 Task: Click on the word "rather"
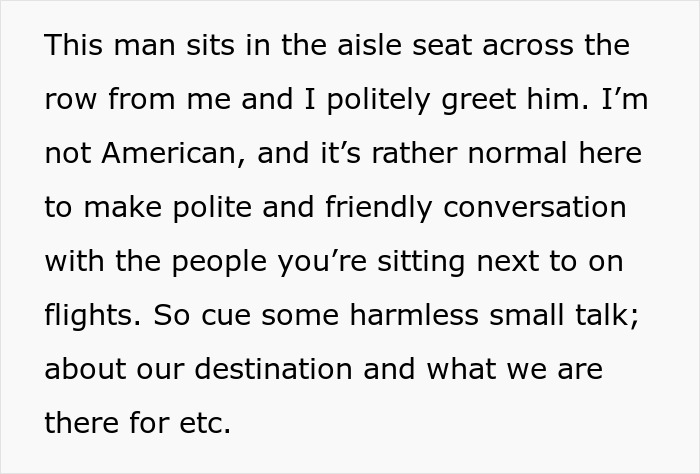414,153
